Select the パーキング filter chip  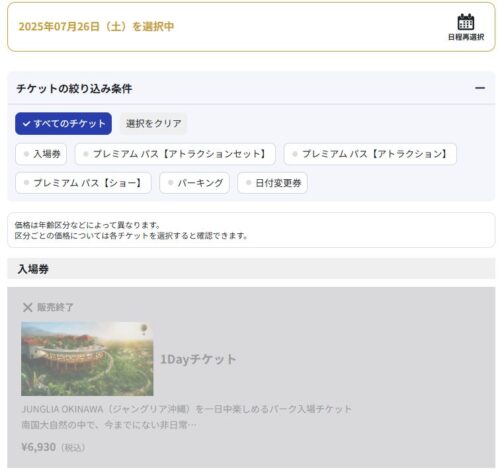click(194, 183)
